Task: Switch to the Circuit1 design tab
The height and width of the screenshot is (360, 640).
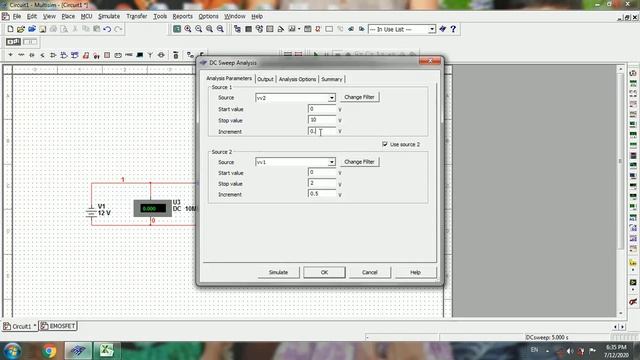Action: [20, 326]
